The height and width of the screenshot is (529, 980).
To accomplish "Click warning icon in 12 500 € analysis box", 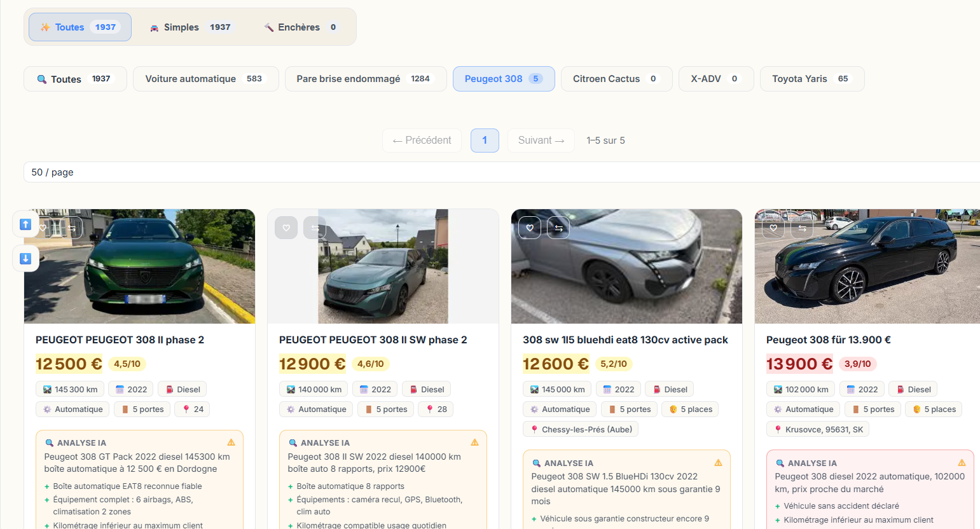I will (231, 443).
